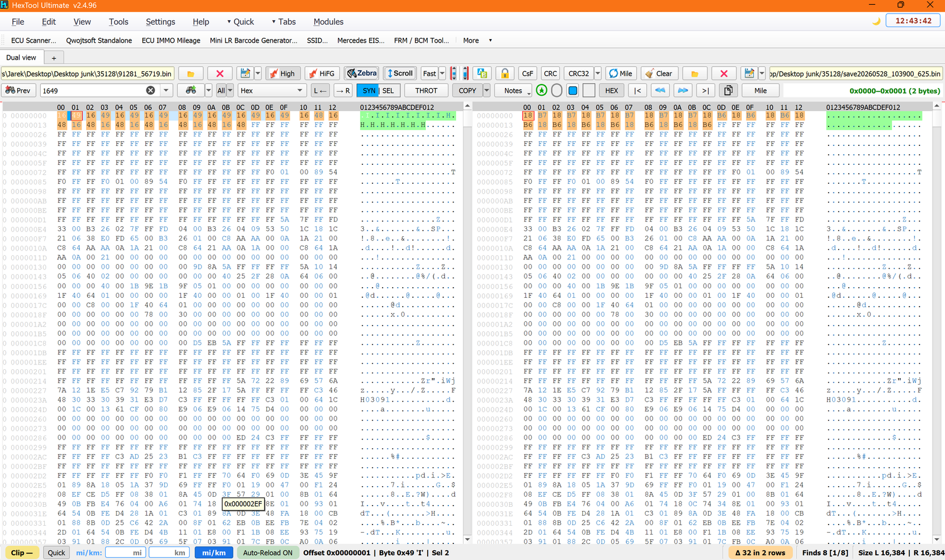945x560 pixels.
Task: Toggle Zebra striping mode
Action: [x=361, y=73]
